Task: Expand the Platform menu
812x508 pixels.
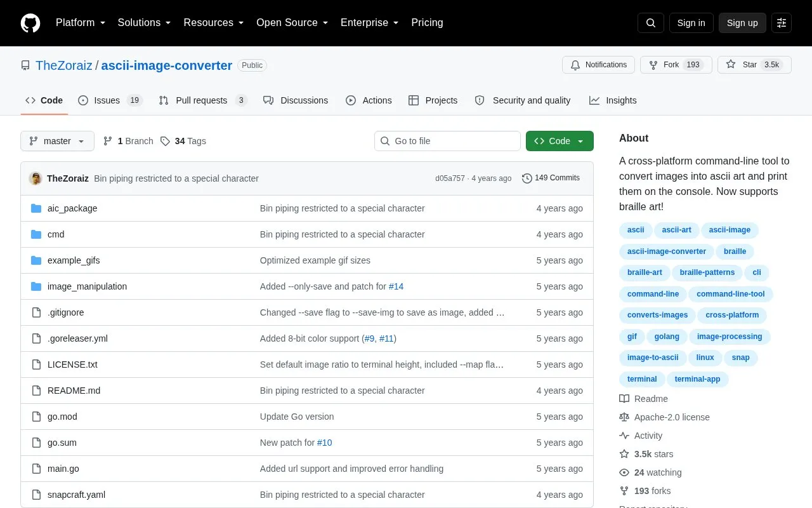Action: pos(81,23)
